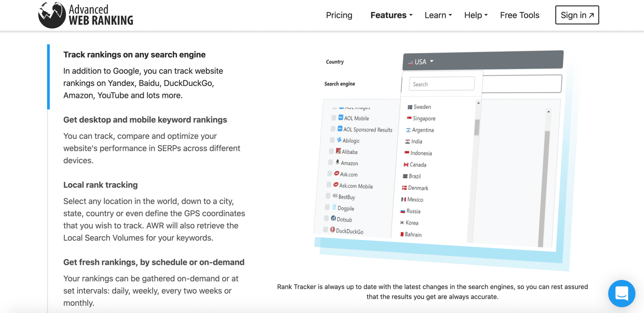The height and width of the screenshot is (313, 644).
Task: Open the USA country dropdown
Action: 421,62
